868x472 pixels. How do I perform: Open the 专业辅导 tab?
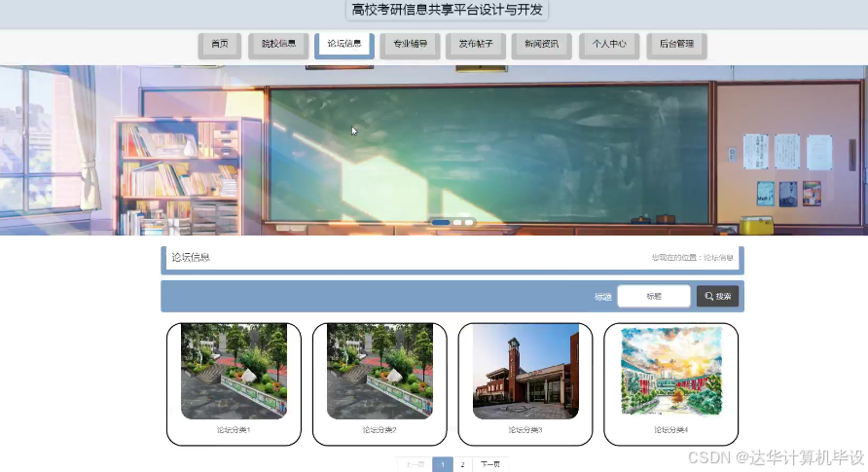(x=411, y=45)
